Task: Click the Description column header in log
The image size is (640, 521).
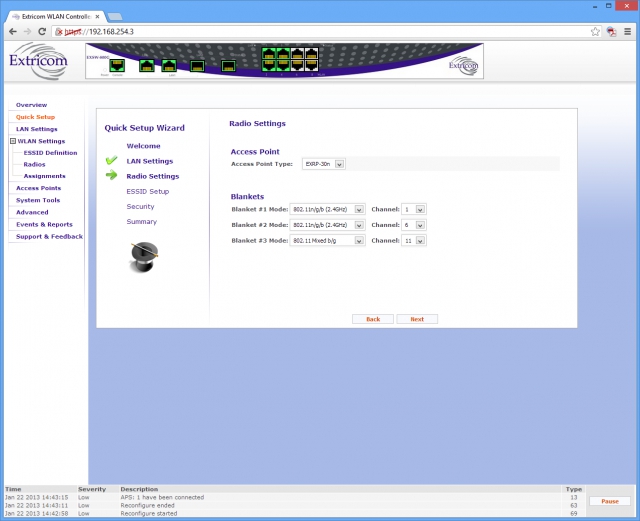Action: click(139, 489)
